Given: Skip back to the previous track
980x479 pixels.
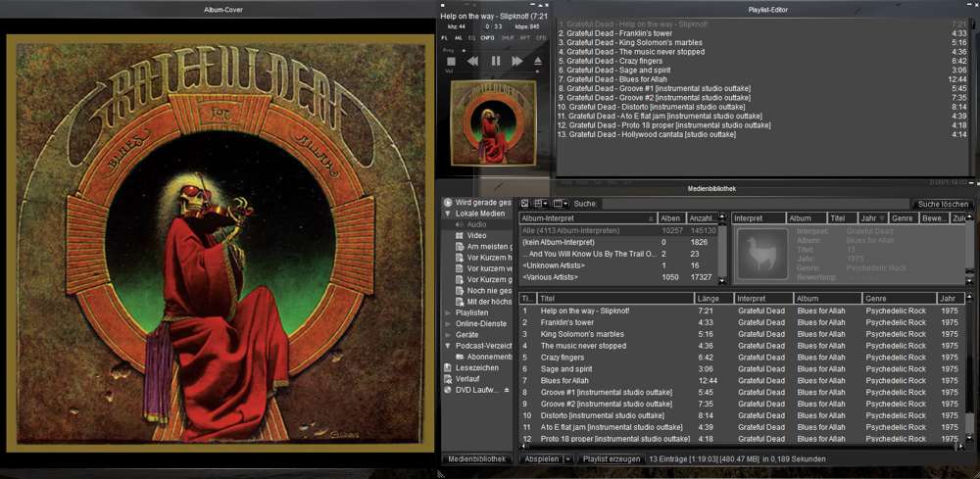Looking at the screenshot, I should point(472,61).
